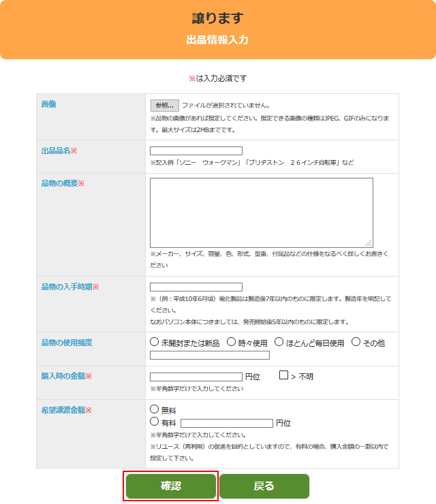Screen dimensions: 436x504
Task: Select the ほとんど毎日使用 radio button
Action: click(279, 342)
